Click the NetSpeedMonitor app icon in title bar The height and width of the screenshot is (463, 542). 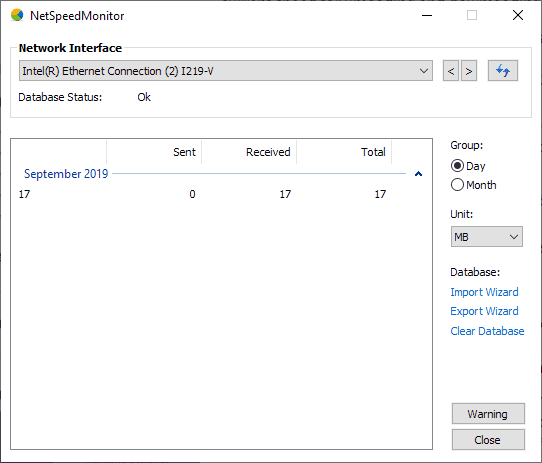tap(17, 16)
